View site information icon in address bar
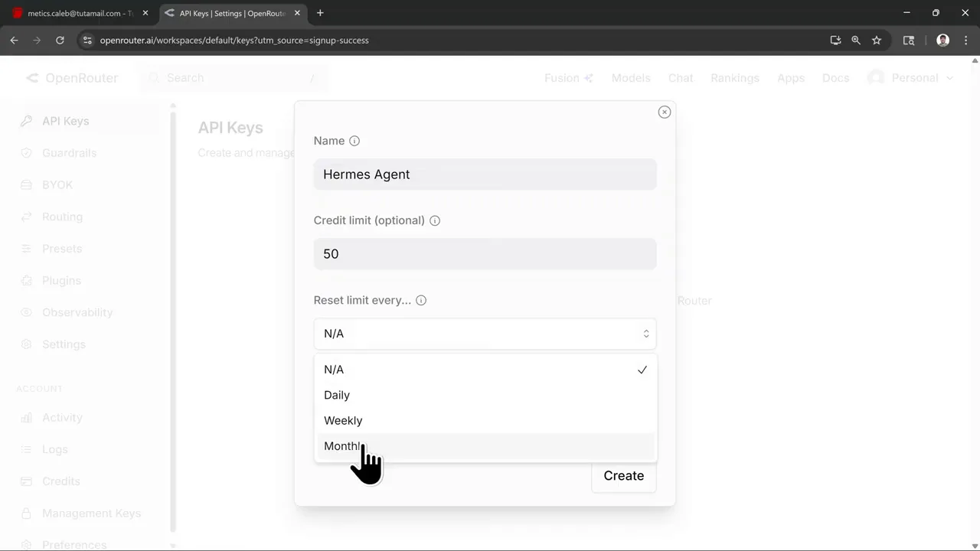The image size is (980, 551). click(87, 40)
